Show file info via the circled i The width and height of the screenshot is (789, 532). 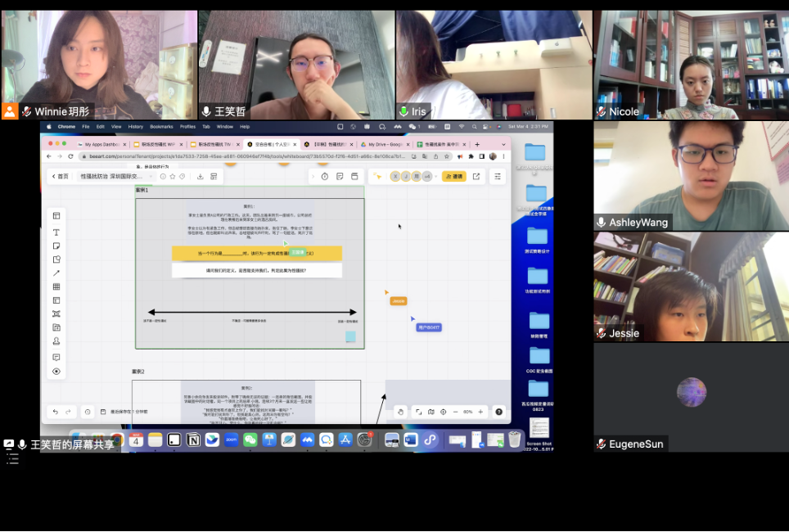point(163,177)
